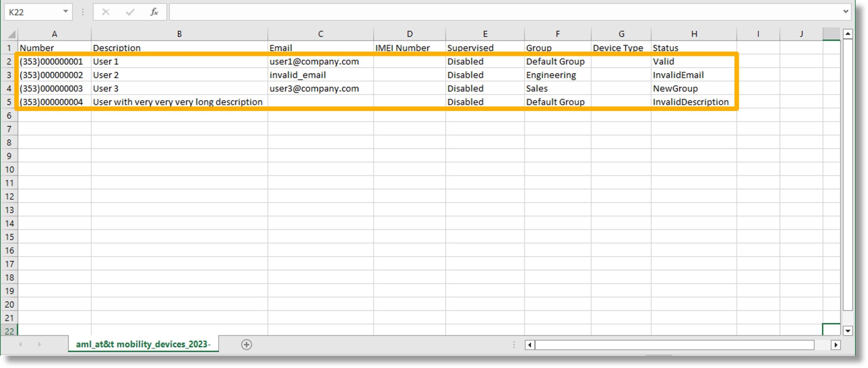Select row 1 header
Image resolution: width=868 pixels, height=368 pixels.
point(9,48)
